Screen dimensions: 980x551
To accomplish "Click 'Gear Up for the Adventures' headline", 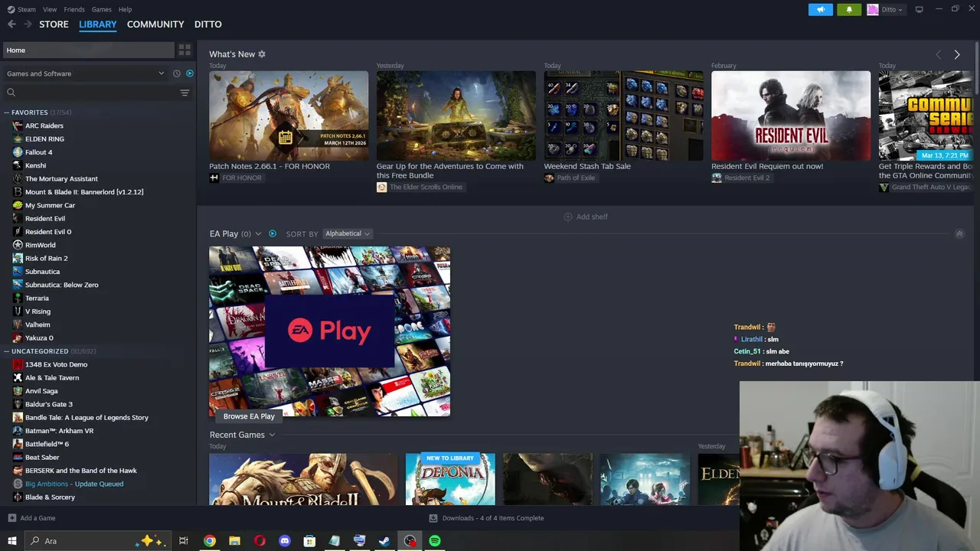I will tap(450, 171).
